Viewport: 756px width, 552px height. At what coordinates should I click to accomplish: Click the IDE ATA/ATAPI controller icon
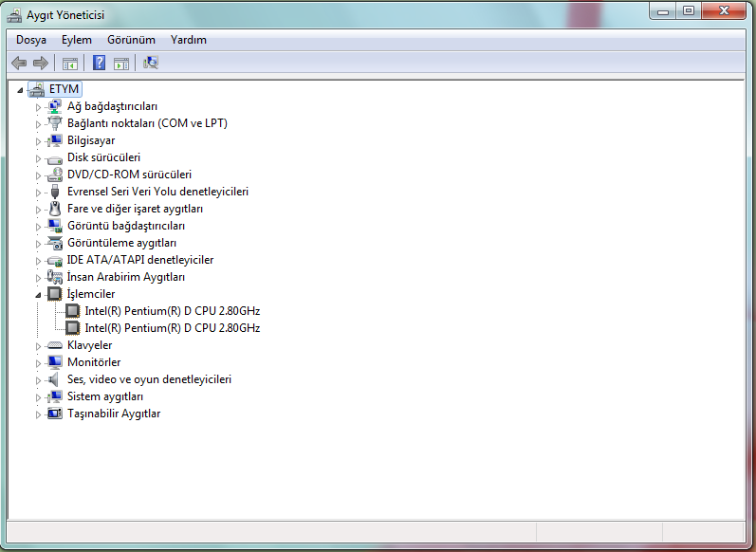coord(54,261)
